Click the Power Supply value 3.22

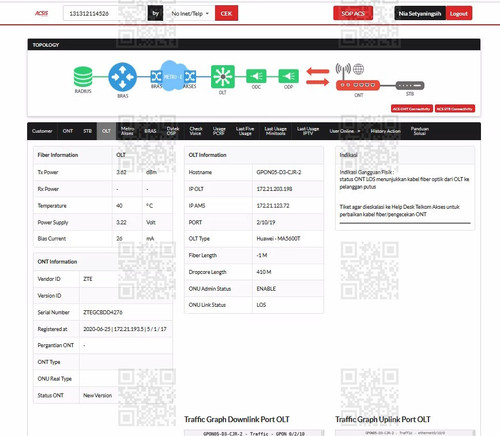121,222
